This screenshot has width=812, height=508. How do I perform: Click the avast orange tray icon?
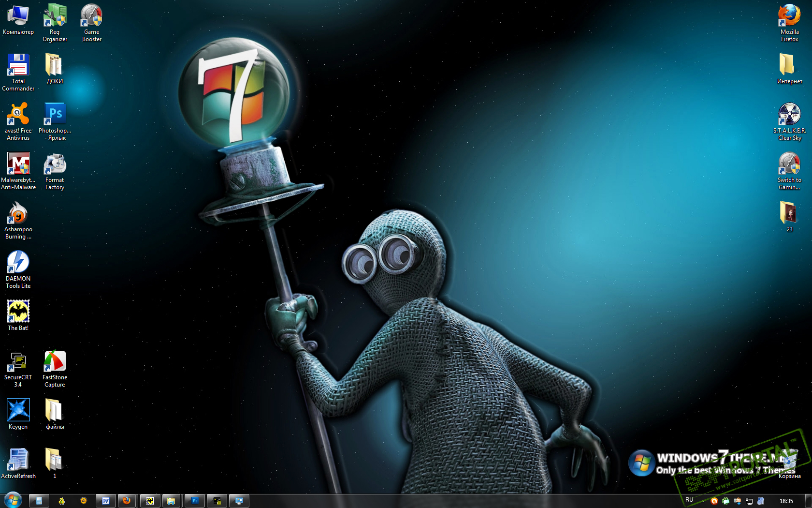point(714,501)
